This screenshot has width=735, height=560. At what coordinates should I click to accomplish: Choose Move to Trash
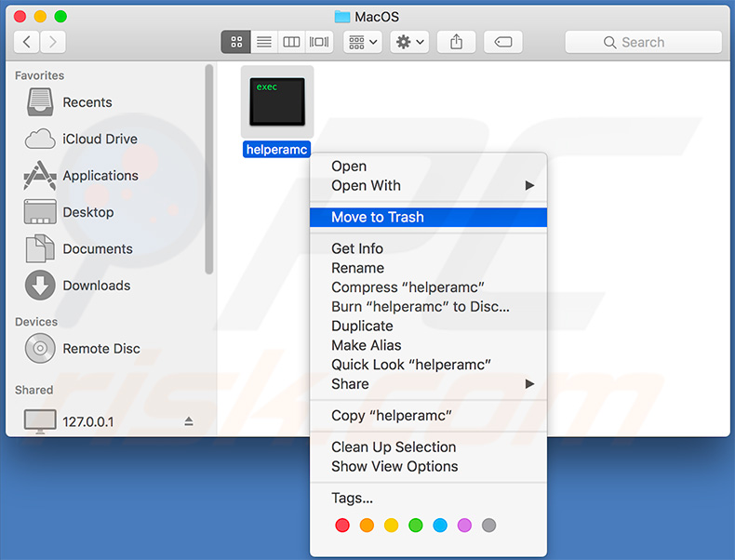378,217
